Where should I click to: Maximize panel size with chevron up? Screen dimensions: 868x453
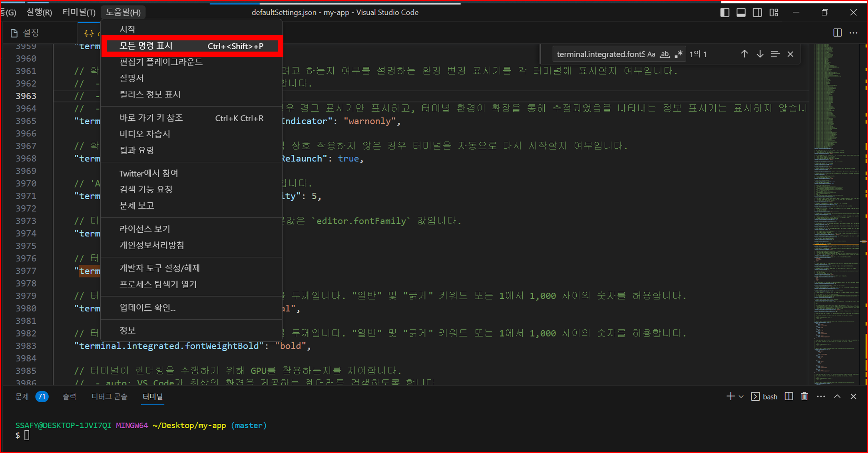(x=837, y=396)
